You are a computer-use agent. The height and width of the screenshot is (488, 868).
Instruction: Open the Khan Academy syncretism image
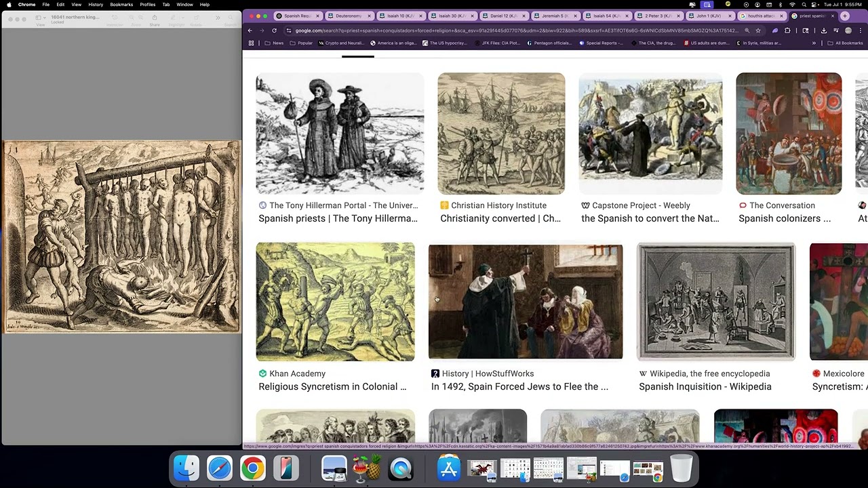pos(335,302)
